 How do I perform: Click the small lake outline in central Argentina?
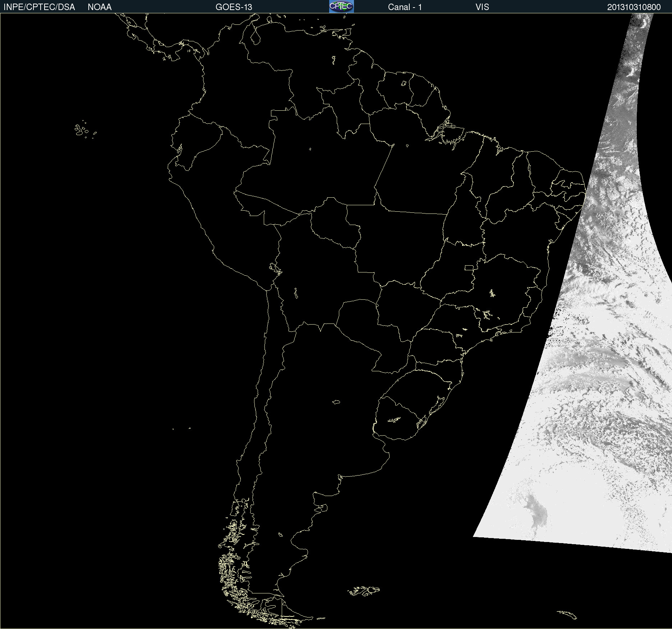click(336, 402)
